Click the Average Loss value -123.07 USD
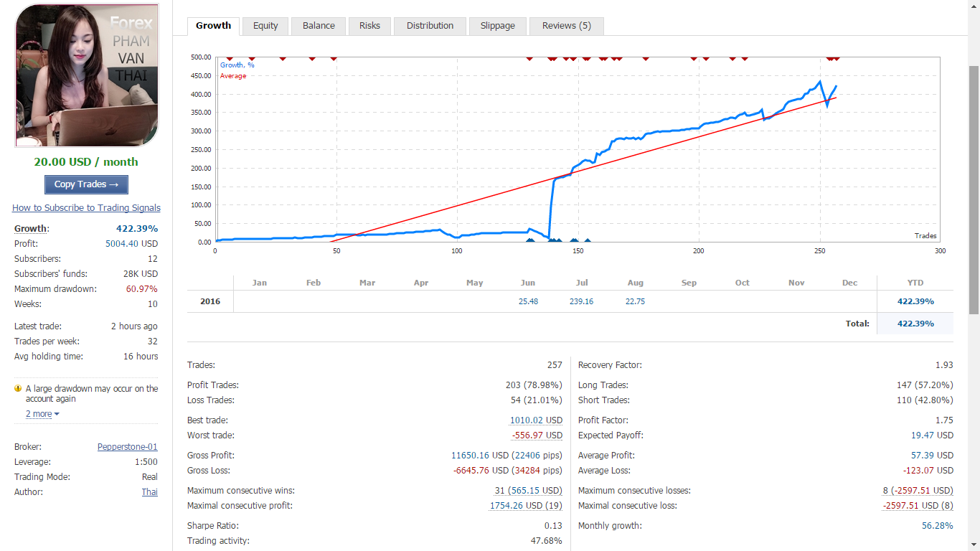This screenshot has height=551, width=980. (928, 471)
